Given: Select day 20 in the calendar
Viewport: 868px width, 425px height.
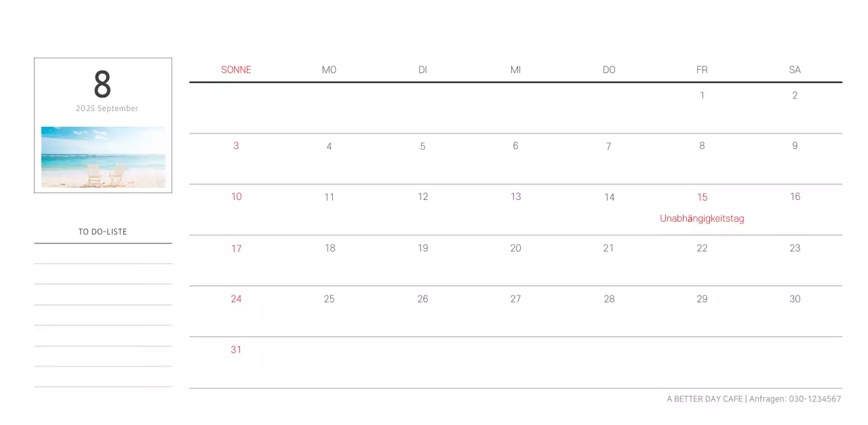Looking at the screenshot, I should click(515, 248).
